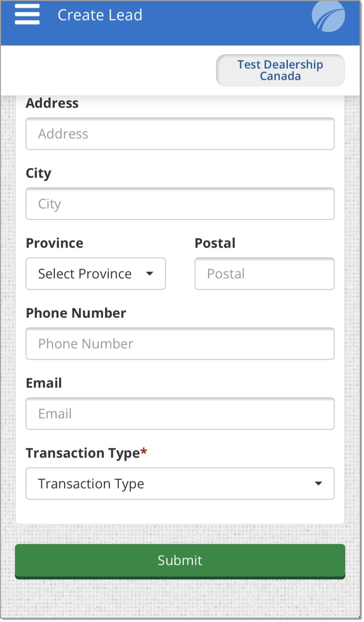The width and height of the screenshot is (364, 622).
Task: Click the red required asterisk marker
Action: (143, 452)
